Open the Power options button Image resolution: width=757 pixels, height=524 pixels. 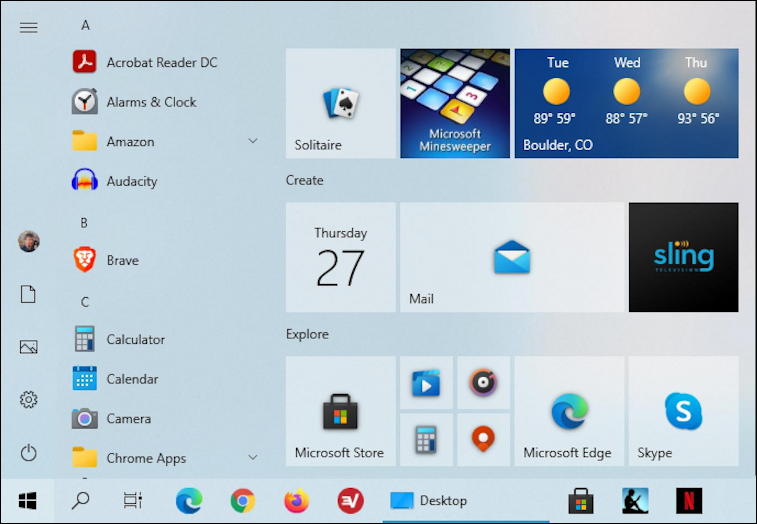[28, 453]
